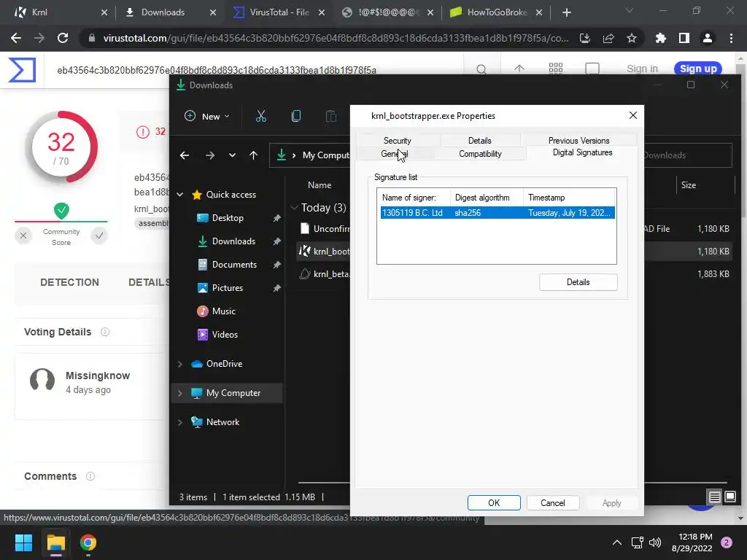
Task: Open Windows Start menu
Action: (x=23, y=542)
